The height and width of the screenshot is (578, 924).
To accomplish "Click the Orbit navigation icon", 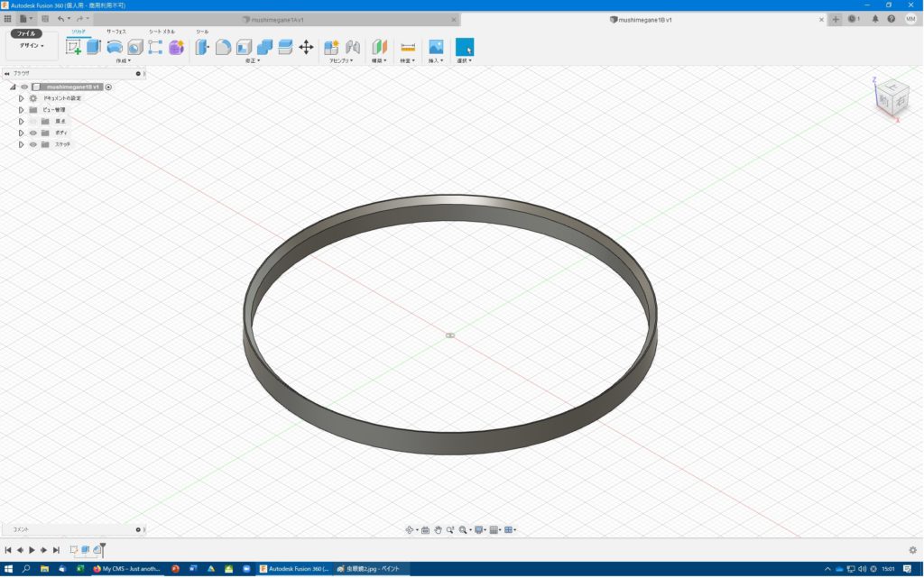I will coord(409,529).
